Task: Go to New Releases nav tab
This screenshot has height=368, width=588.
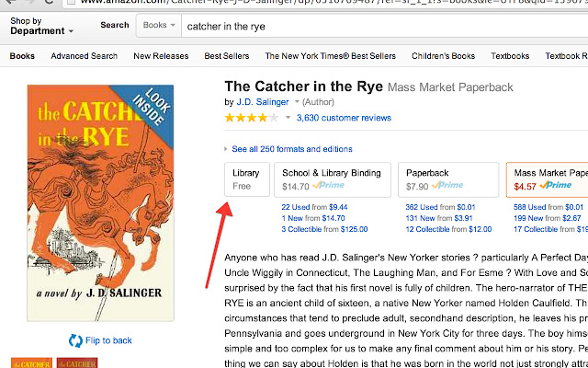Action: pyautogui.click(x=162, y=56)
